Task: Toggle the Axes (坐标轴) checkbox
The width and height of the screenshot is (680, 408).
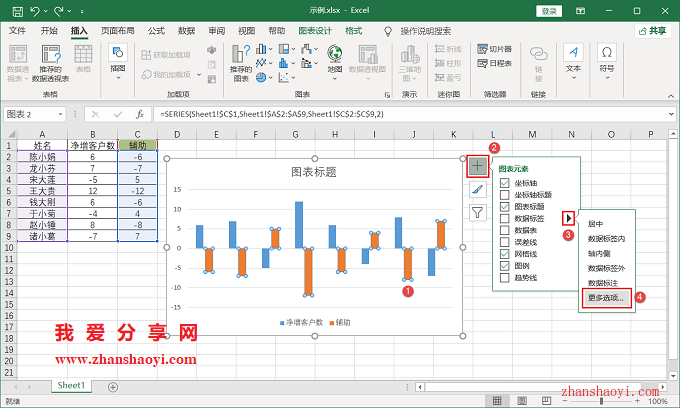Action: click(504, 183)
